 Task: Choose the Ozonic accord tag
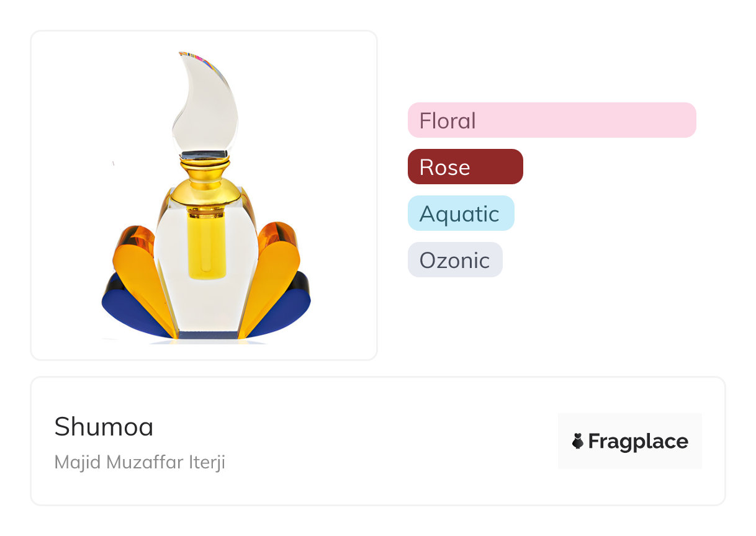point(454,260)
